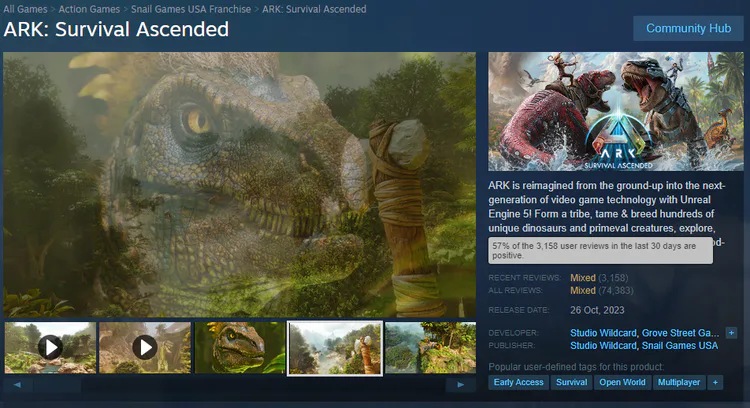Select the last cliffside screenshot thumbnail
Viewport: 750px width, 408px height.
pyautogui.click(x=430, y=347)
